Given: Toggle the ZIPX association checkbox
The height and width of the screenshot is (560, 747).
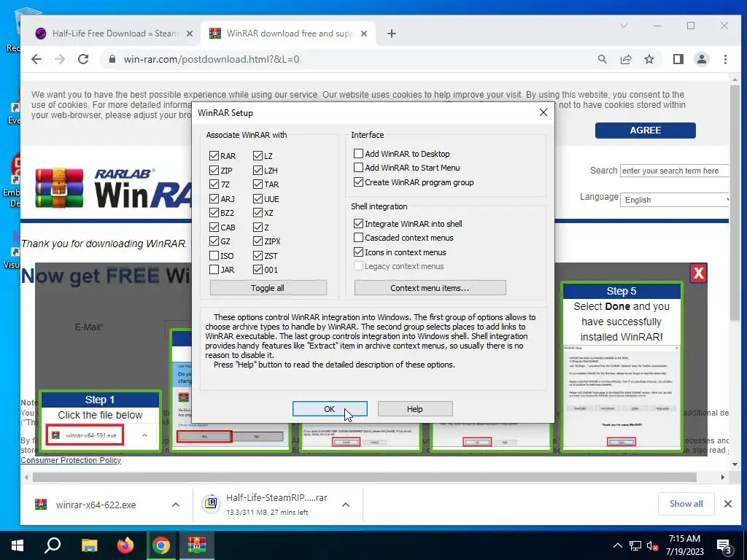Looking at the screenshot, I should (258, 241).
